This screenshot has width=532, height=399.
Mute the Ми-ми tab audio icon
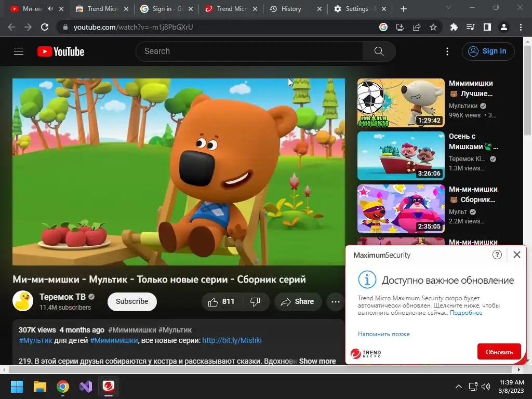pyautogui.click(x=50, y=9)
